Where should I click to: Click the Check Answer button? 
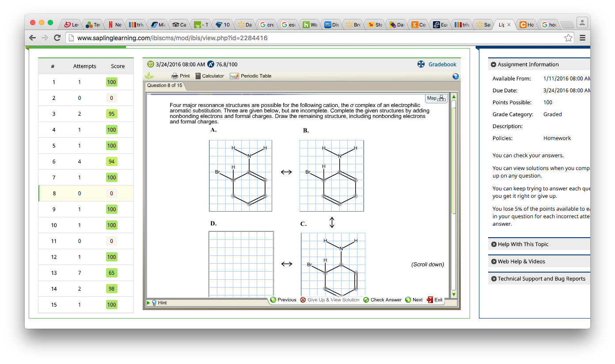tap(382, 300)
